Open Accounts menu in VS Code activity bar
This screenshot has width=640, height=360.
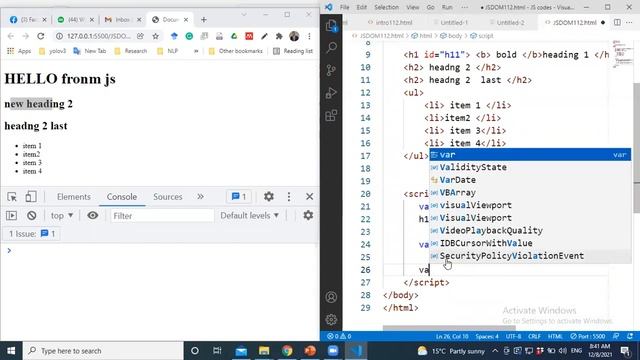tap(331, 297)
